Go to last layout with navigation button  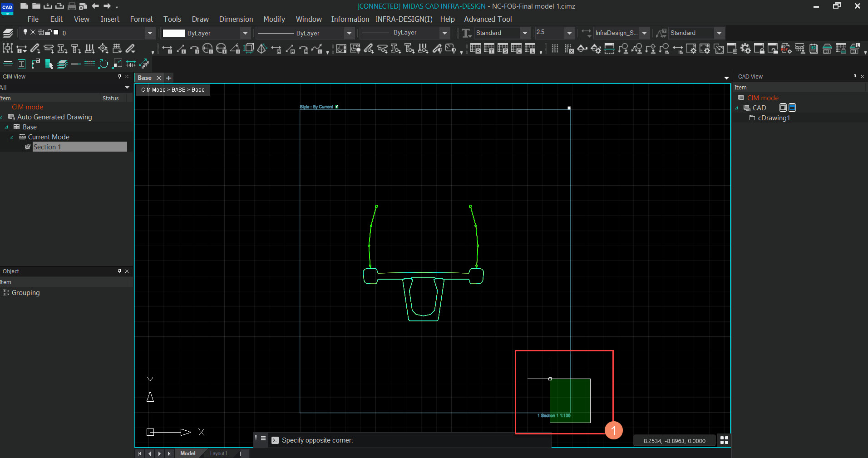click(x=169, y=453)
